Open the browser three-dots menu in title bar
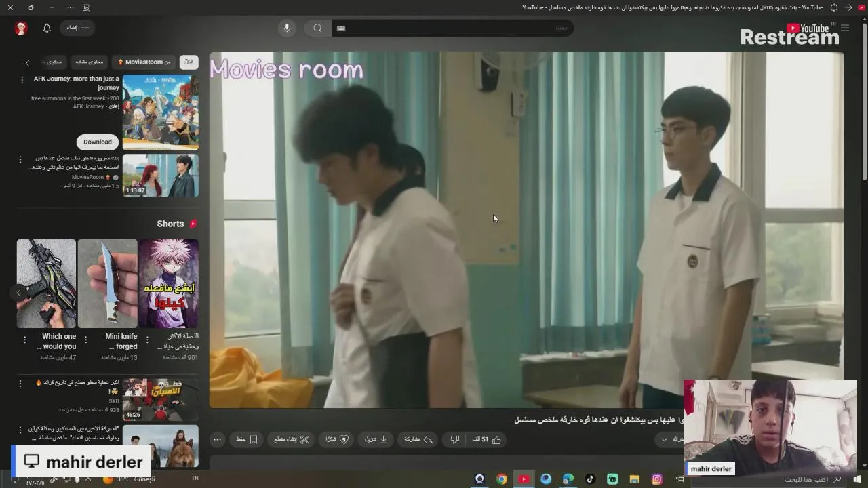 [71, 7]
